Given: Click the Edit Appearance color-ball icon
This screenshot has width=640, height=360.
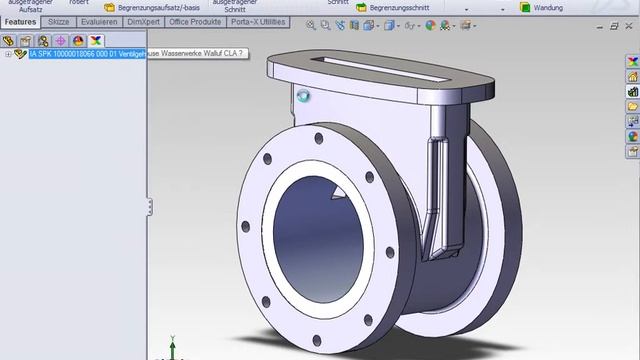Looking at the screenshot, I should click(x=430, y=26).
